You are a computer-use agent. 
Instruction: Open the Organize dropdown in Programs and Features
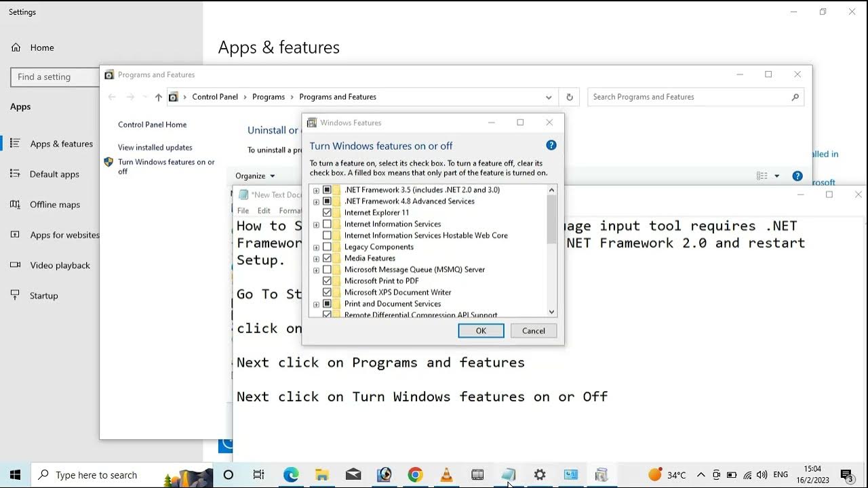click(255, 176)
